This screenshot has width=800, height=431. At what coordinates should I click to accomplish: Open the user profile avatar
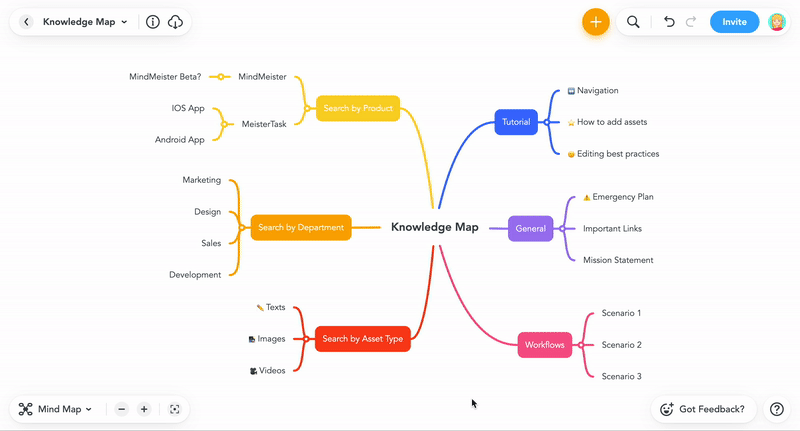[x=777, y=22]
